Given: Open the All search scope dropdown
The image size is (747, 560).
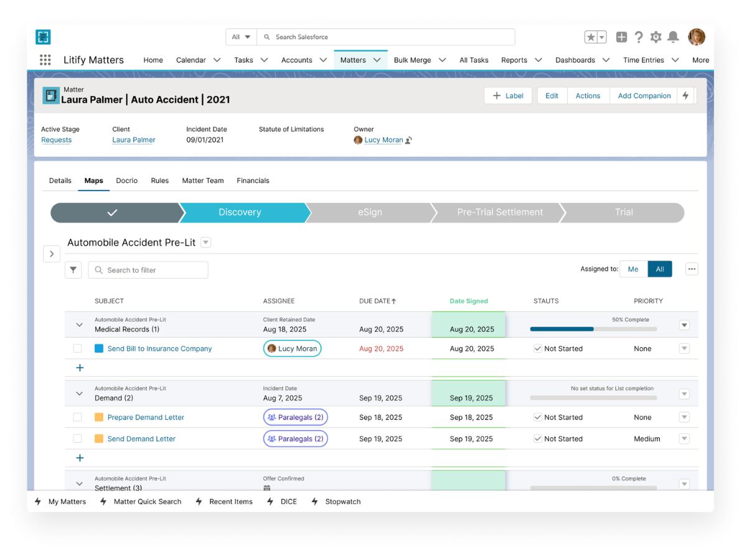Looking at the screenshot, I should [x=241, y=37].
